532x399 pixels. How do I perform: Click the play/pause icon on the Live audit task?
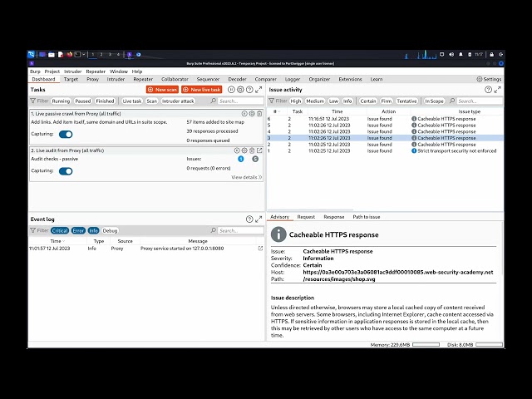click(x=237, y=150)
